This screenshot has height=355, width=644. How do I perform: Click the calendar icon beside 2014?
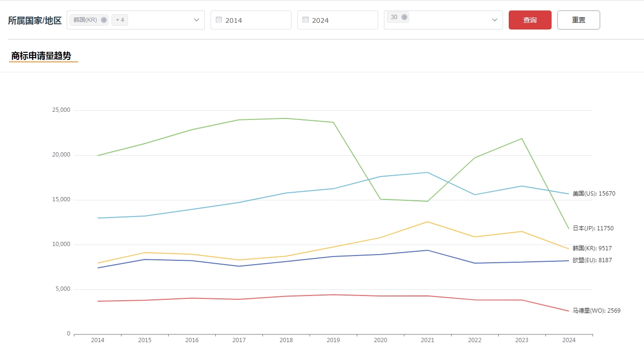point(219,20)
